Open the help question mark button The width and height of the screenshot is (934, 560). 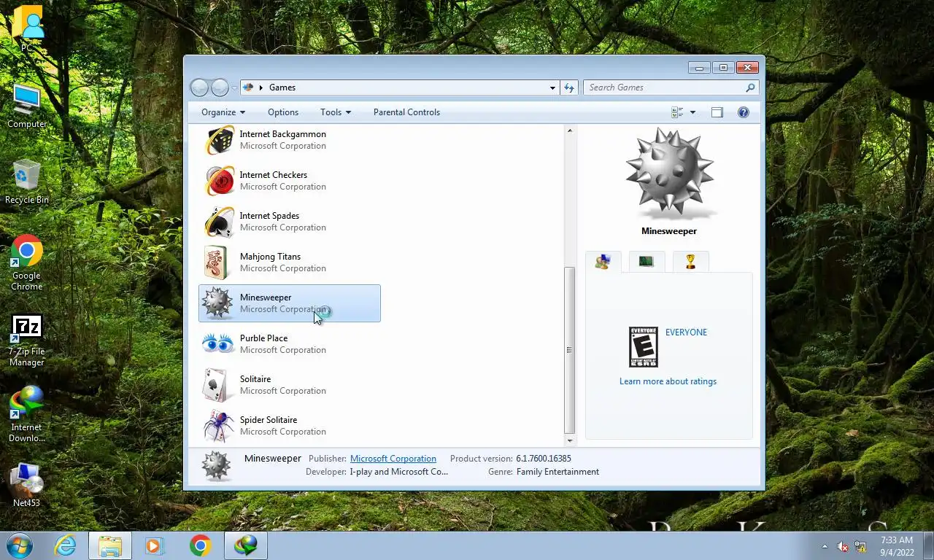point(743,112)
